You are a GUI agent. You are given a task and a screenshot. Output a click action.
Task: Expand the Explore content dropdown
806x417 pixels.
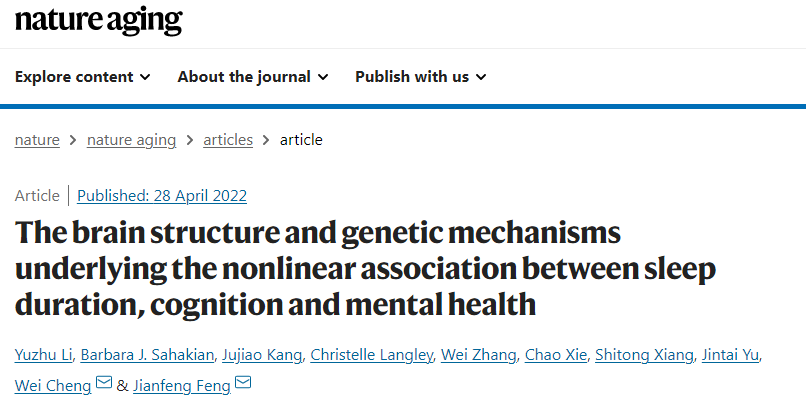click(83, 77)
